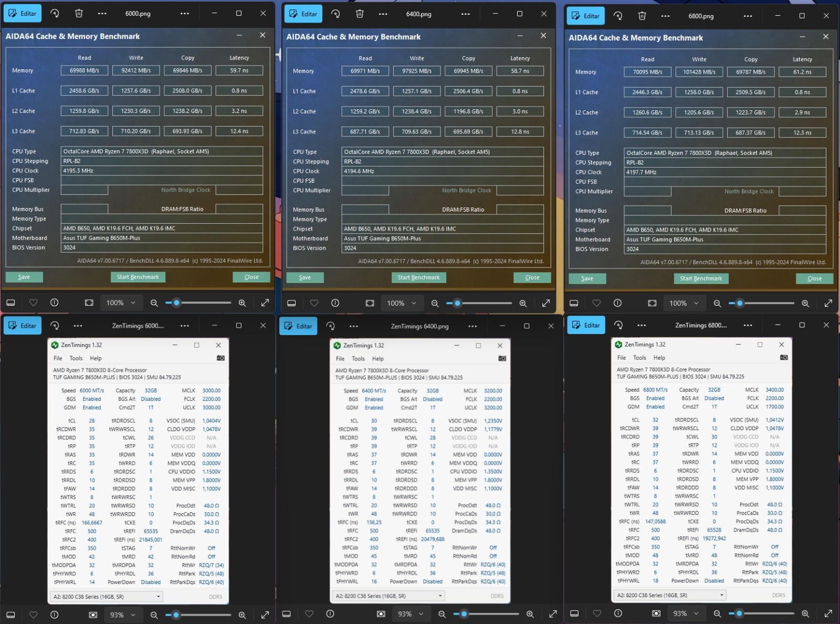840x624 pixels.
Task: Open the 100% zoom dropdown in 6800.png window
Action: click(684, 303)
